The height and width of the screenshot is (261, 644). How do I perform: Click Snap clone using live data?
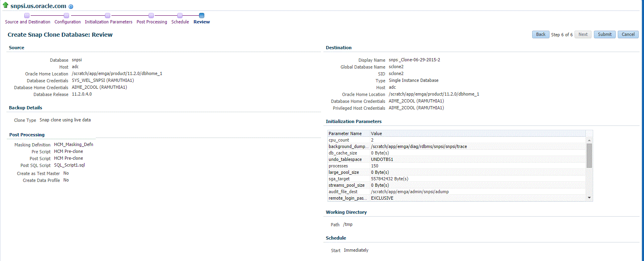pos(65,120)
